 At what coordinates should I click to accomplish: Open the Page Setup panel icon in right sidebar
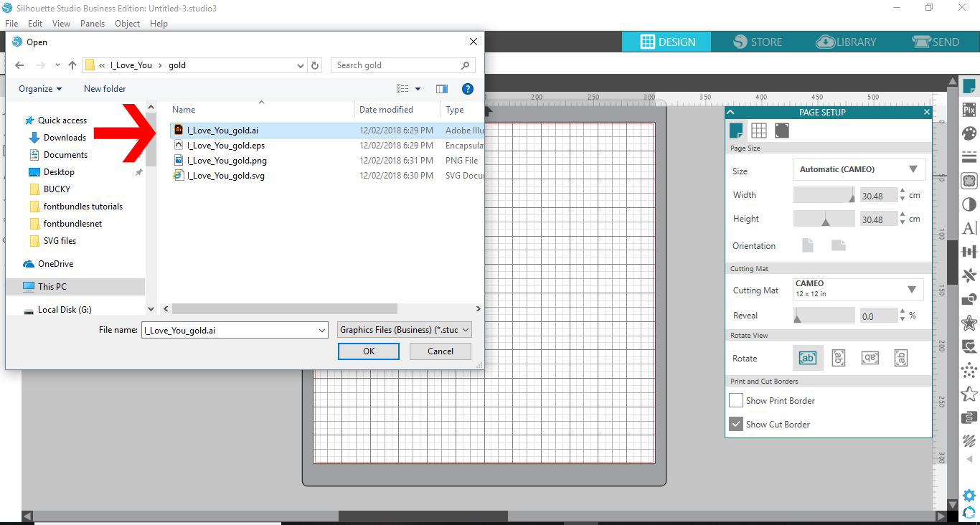coord(969,87)
